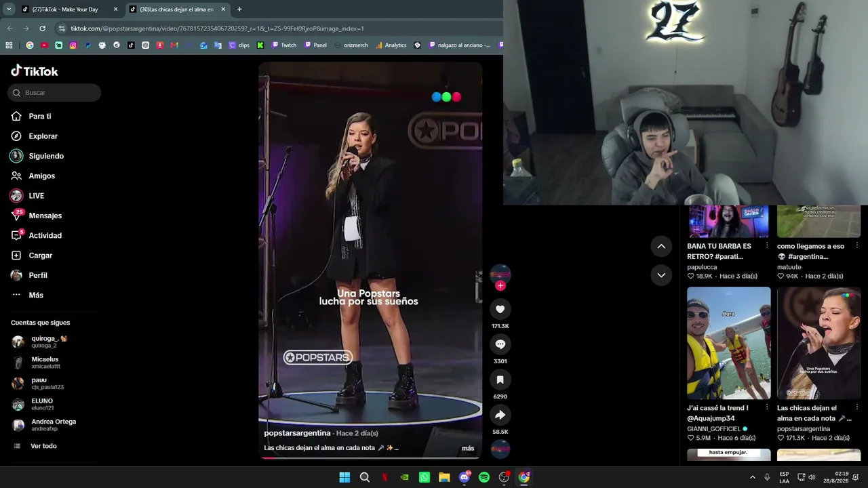The width and height of the screenshot is (868, 488).
Task: Open the Twitch bookmark
Action: click(x=284, y=45)
